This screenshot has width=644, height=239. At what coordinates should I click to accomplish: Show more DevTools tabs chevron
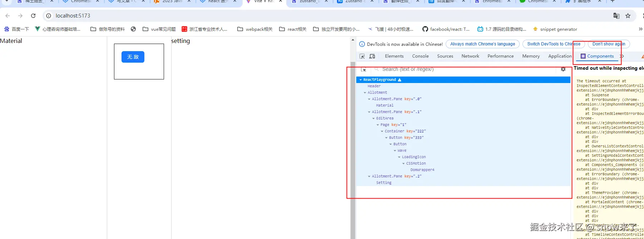coord(622,56)
